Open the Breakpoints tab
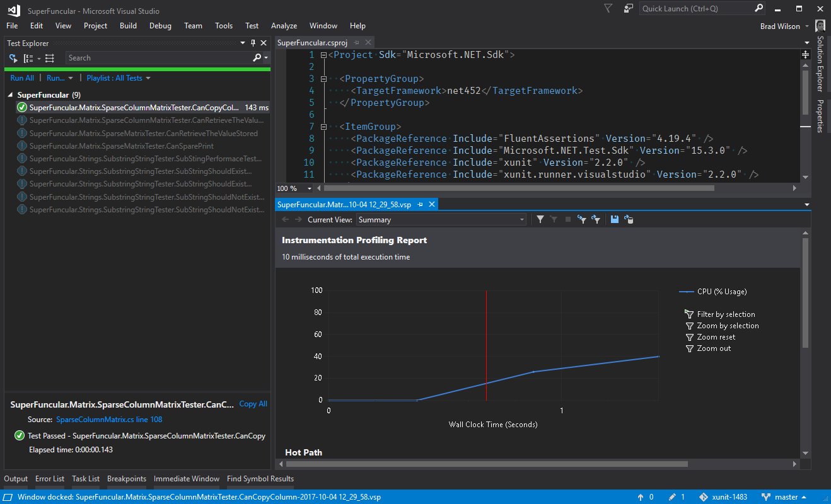The image size is (831, 504). tap(127, 479)
